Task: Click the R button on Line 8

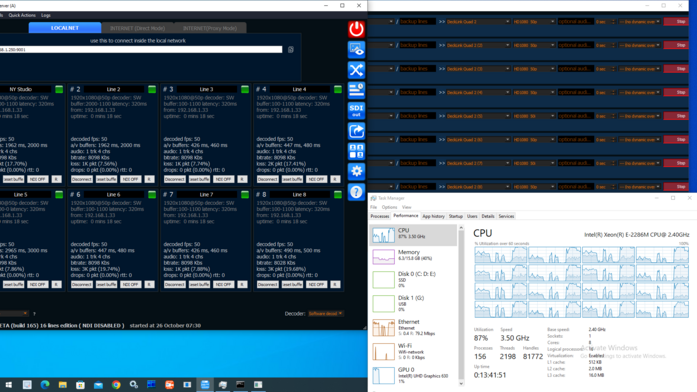Action: click(x=335, y=284)
